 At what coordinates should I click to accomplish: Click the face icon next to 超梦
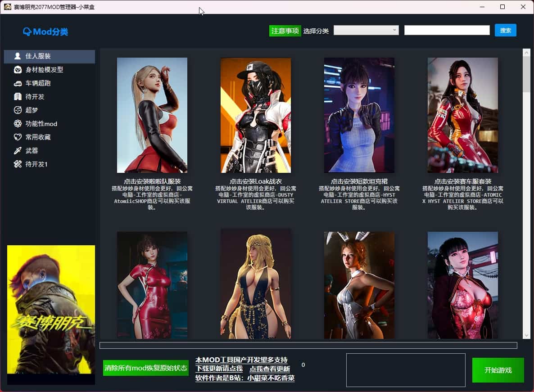[18, 110]
